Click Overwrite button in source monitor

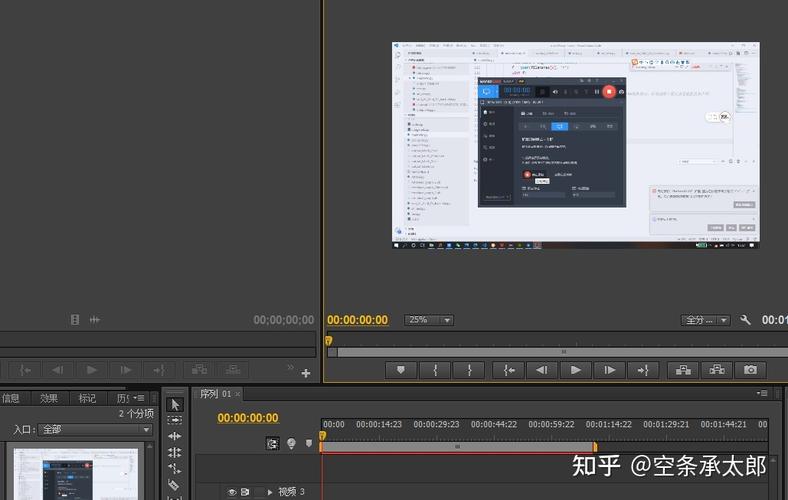pos(233,370)
